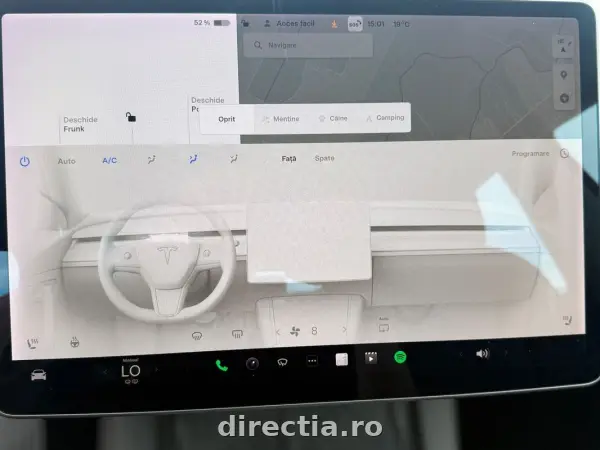600x450 pixels.
Task: Toggle rear window defrost icon
Action: point(237,334)
